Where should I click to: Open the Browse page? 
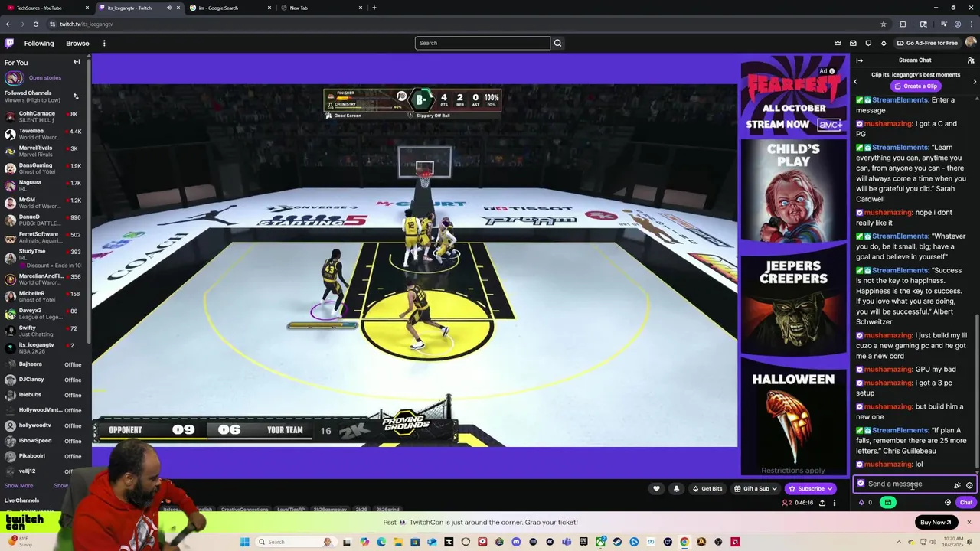point(77,43)
